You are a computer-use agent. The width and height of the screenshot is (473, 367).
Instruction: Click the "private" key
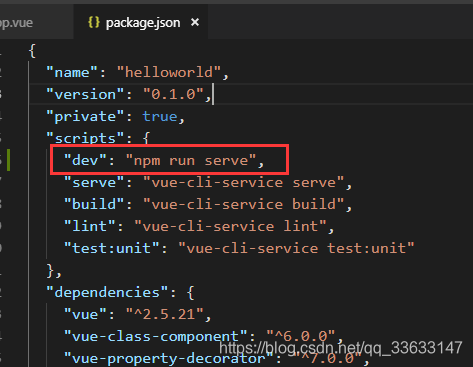coord(85,116)
